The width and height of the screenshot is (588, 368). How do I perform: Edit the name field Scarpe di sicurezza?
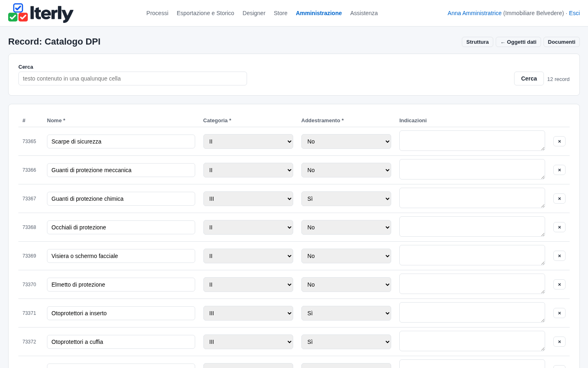click(121, 141)
